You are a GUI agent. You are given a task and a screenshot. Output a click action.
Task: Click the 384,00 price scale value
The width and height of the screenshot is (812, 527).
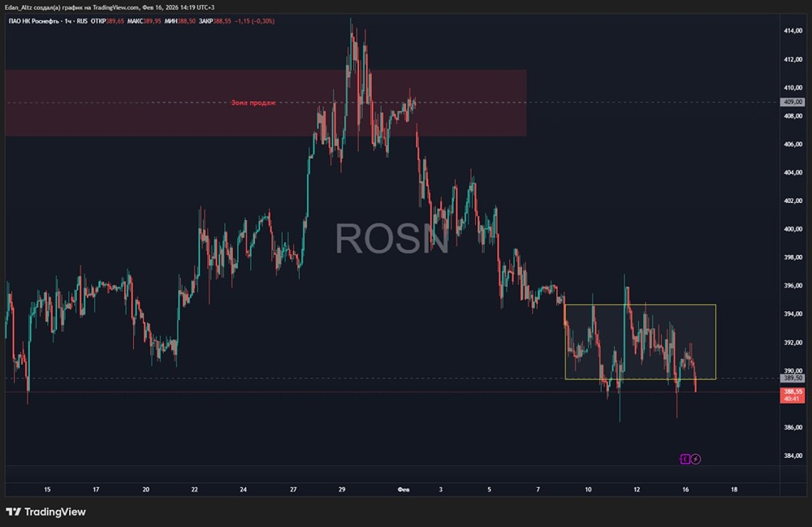point(793,456)
